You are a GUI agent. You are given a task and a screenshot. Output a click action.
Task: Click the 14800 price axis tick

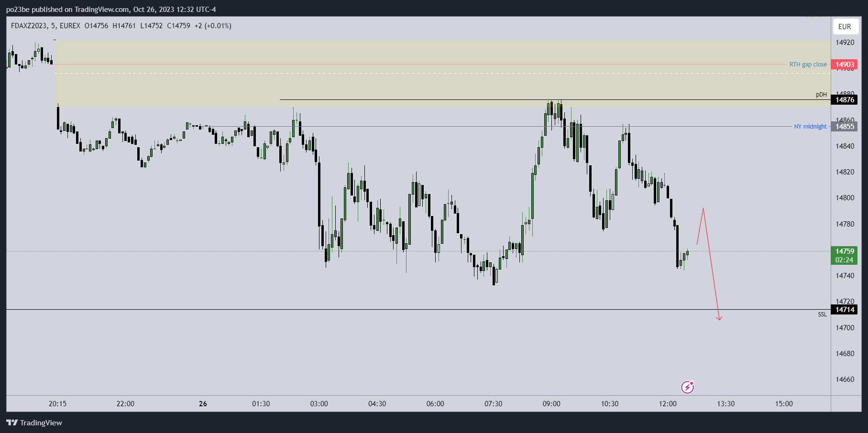pyautogui.click(x=845, y=198)
